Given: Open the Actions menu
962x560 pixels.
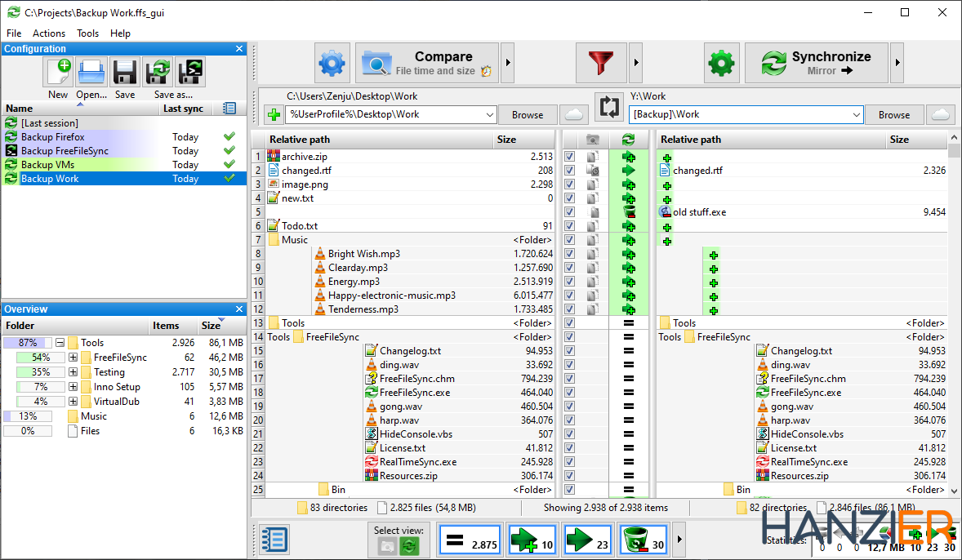Looking at the screenshot, I should 48,33.
